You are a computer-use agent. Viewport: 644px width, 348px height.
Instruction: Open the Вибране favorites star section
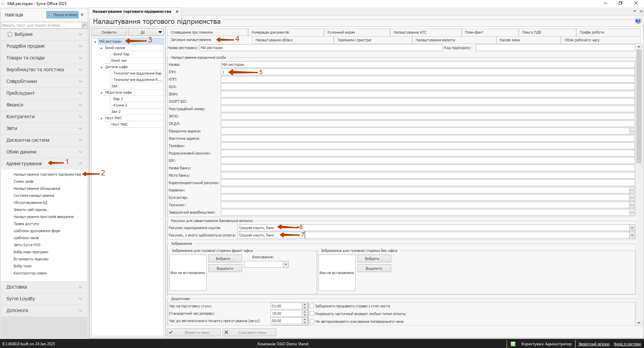click(24, 34)
